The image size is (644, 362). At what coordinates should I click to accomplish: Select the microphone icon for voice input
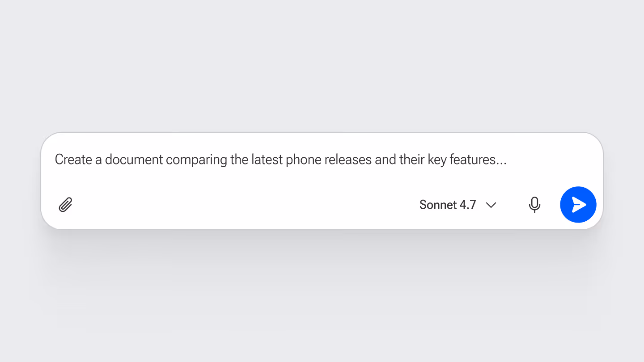coord(535,205)
